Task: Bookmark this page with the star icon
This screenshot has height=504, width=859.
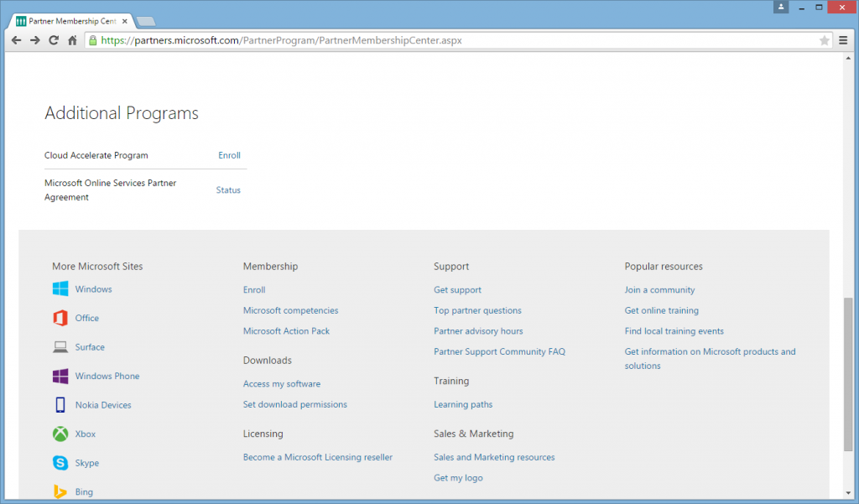Action: (824, 40)
